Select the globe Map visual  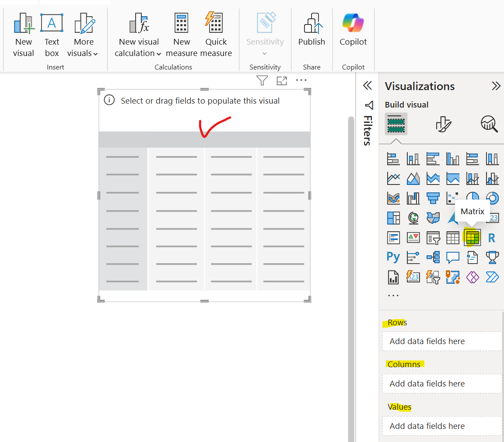point(413,218)
